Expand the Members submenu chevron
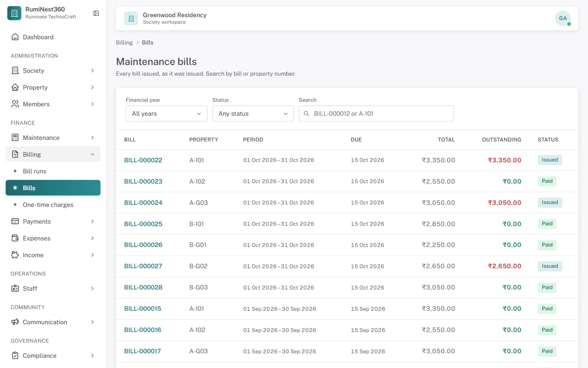The image size is (588, 368). (92, 104)
